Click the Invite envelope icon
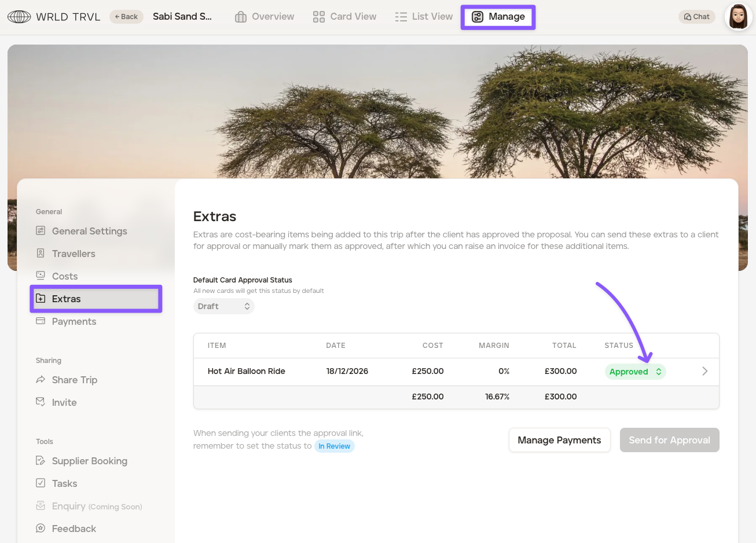 (41, 402)
